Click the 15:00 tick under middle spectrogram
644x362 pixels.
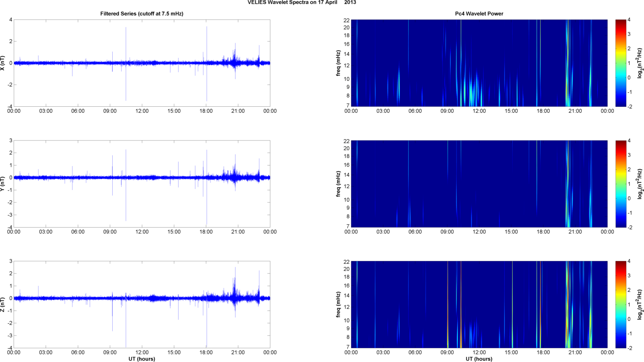[x=511, y=232]
